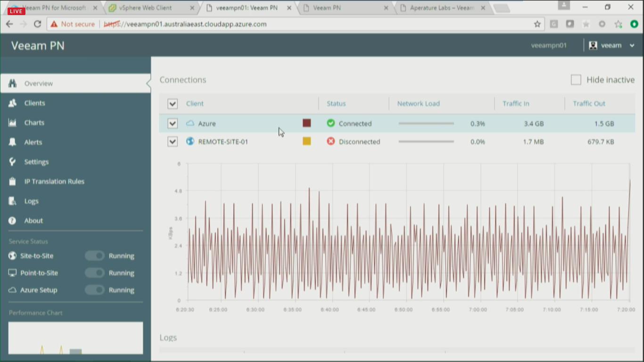The height and width of the screenshot is (362, 644).
Task: Open the IP Translation Rules clipboard icon
Action: point(13,181)
